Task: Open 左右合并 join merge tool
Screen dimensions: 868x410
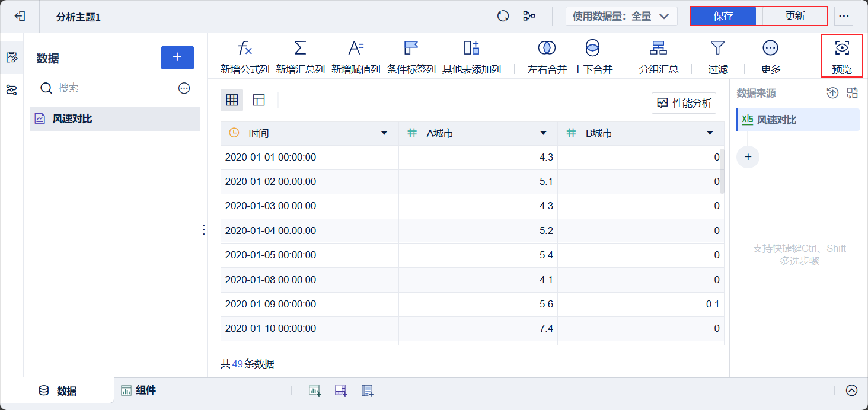Action: [547, 49]
